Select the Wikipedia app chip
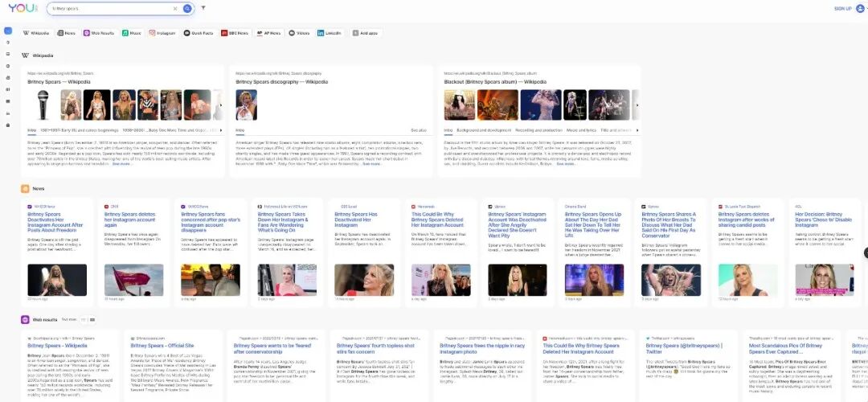 (x=36, y=33)
